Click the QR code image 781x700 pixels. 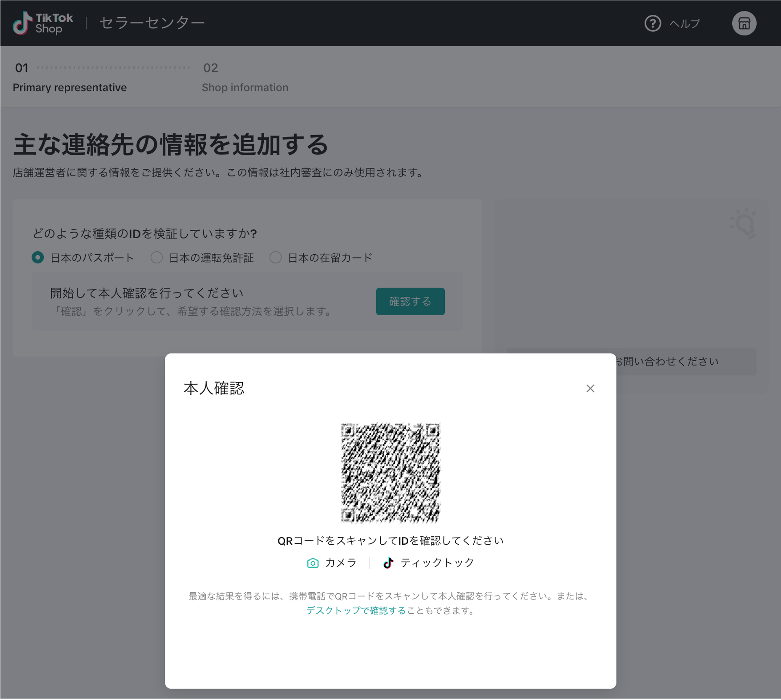[390, 472]
